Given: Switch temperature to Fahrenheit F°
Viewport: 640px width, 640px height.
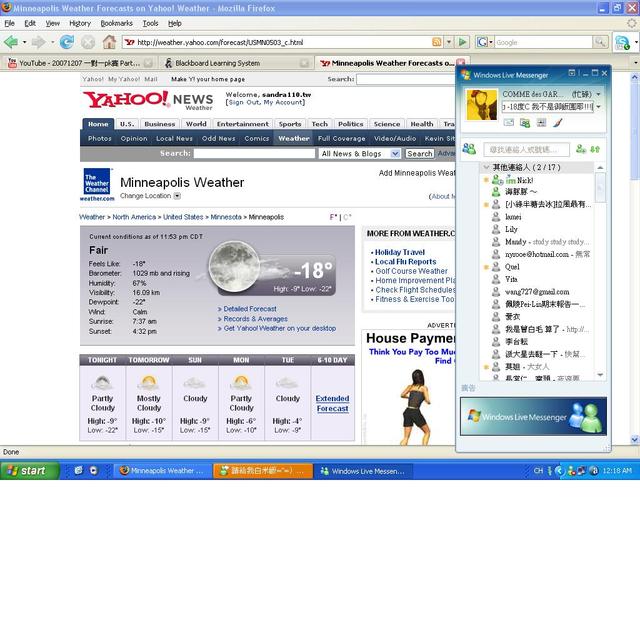Looking at the screenshot, I should coord(333,217).
